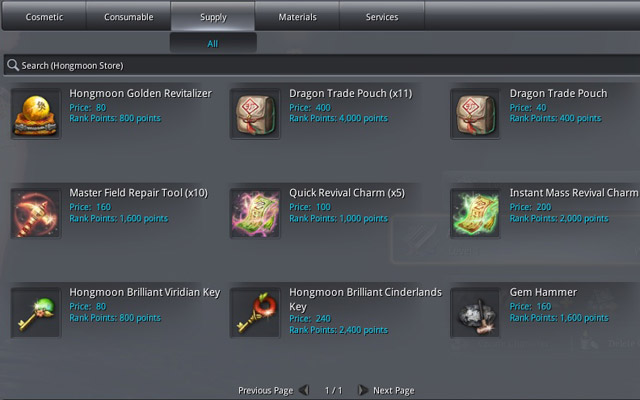Open the Gem Hammer item title
Screen dimensions: 640x400
[543, 292]
